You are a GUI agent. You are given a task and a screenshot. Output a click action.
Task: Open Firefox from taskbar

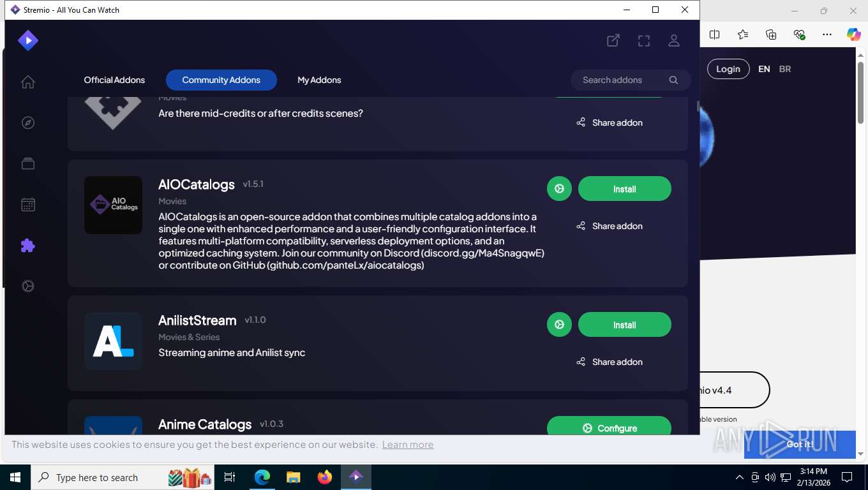(325, 477)
